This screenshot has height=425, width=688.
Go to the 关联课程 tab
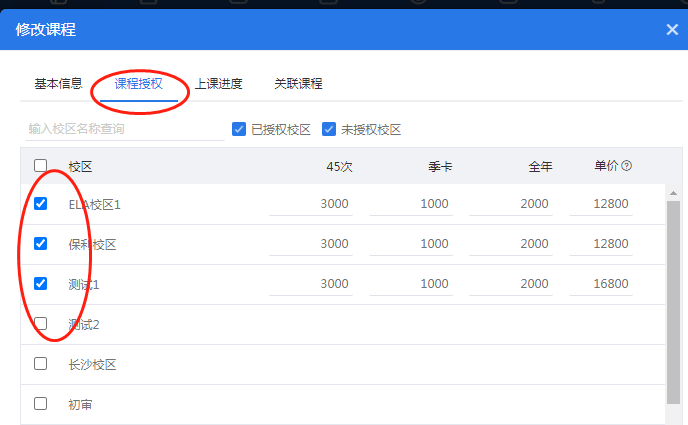[x=298, y=84]
